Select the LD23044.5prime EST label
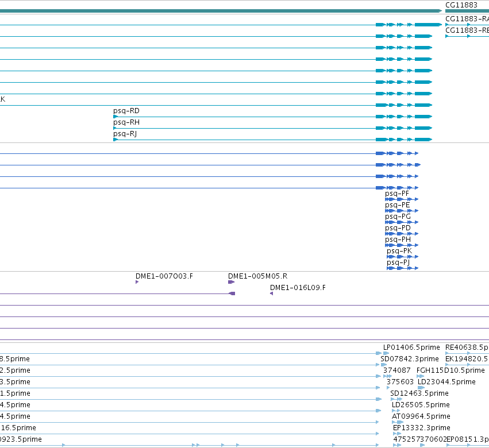 pyautogui.click(x=446, y=382)
